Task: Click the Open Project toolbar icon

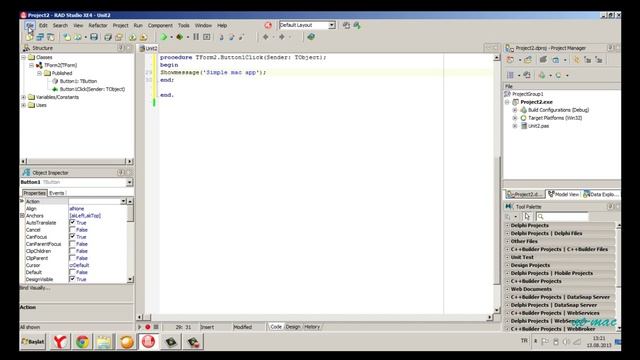Action: (119, 37)
